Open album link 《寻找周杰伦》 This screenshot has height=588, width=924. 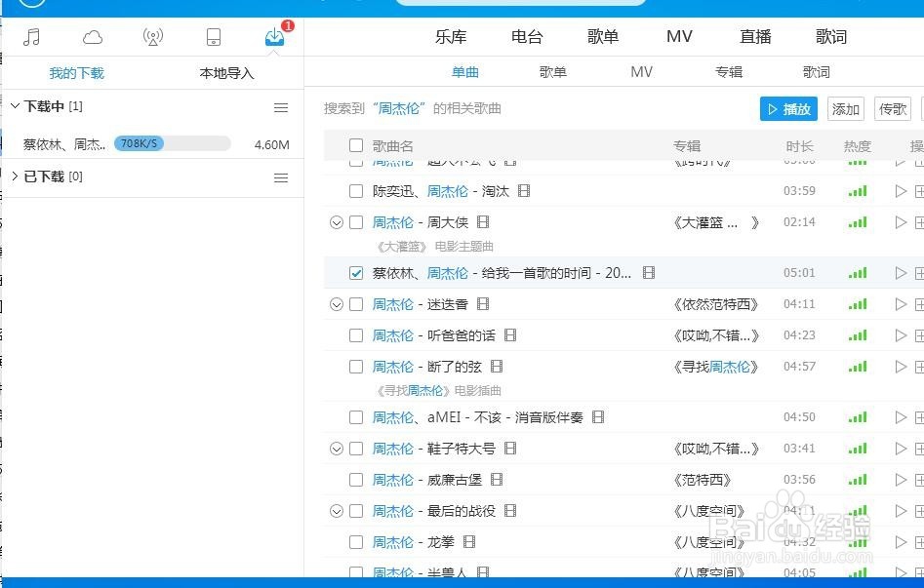click(x=716, y=367)
